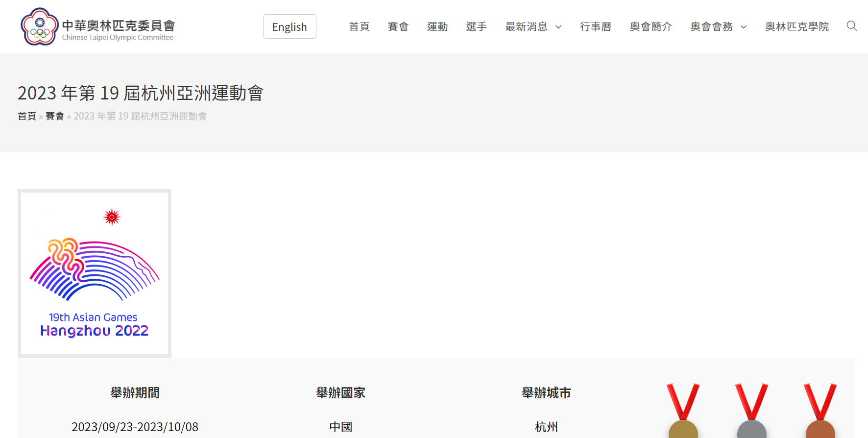
Task: Click the page heading 2023 年第 19 屆杭州亞洲運動會
Action: (x=141, y=93)
